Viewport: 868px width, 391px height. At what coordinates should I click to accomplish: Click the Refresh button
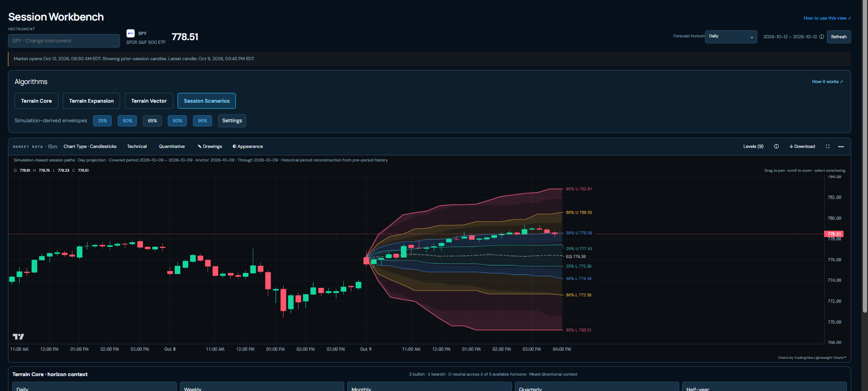[x=839, y=37]
